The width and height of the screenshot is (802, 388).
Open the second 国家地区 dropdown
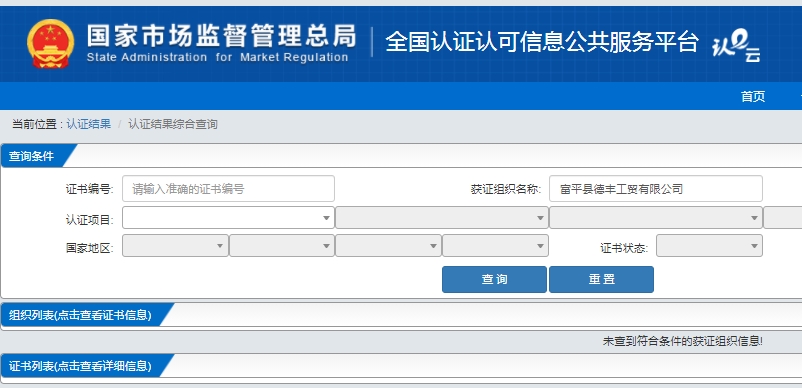[x=282, y=245]
